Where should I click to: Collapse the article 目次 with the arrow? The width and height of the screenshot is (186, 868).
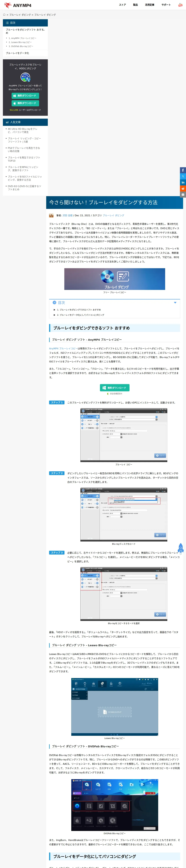click(x=175, y=303)
